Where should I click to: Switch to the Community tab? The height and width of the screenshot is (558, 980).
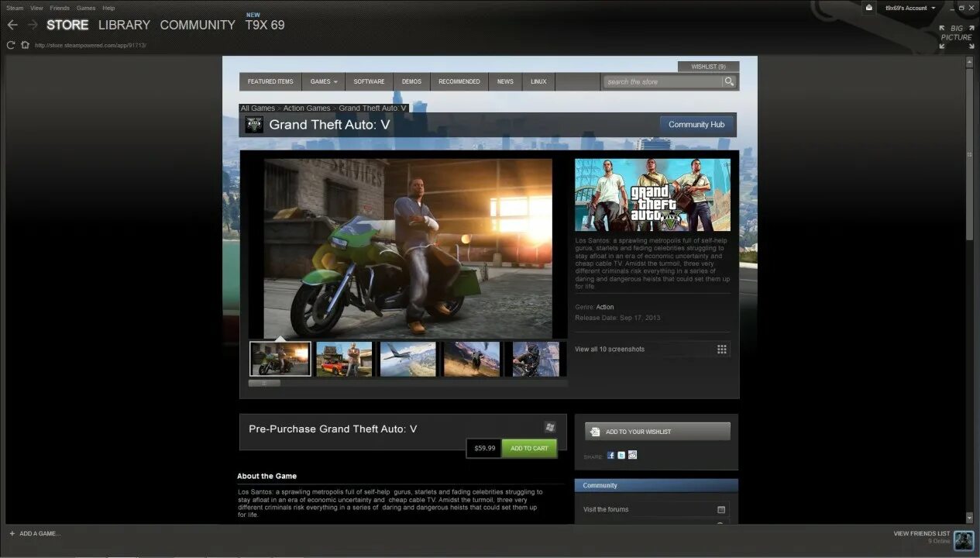(x=198, y=25)
